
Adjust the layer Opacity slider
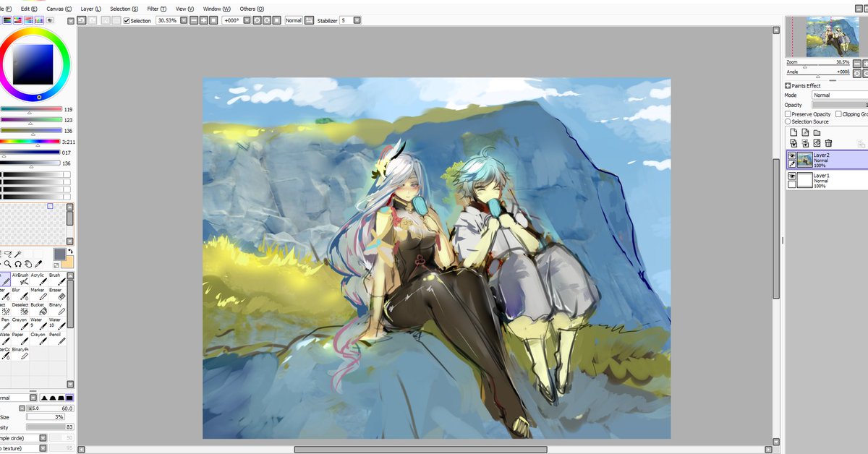(840, 105)
